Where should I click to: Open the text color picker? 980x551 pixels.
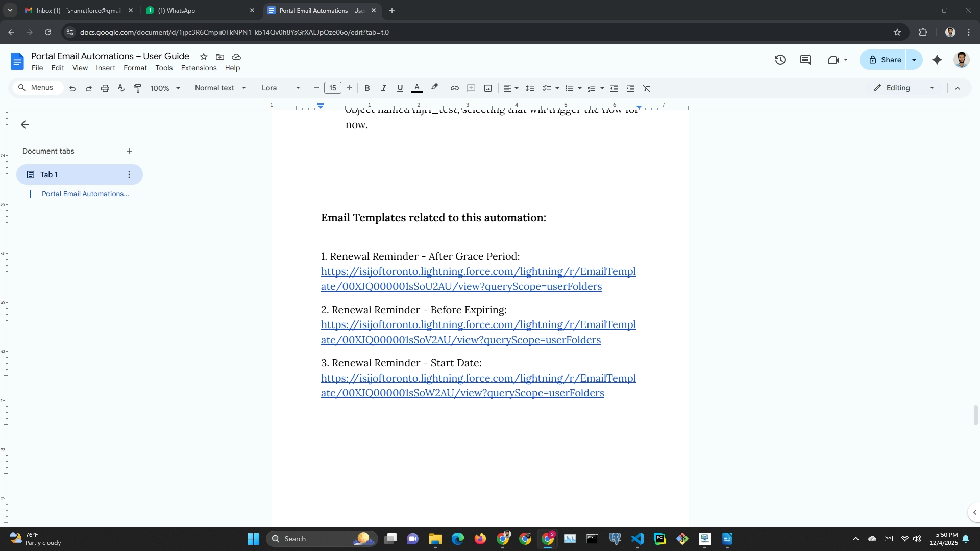(417, 88)
